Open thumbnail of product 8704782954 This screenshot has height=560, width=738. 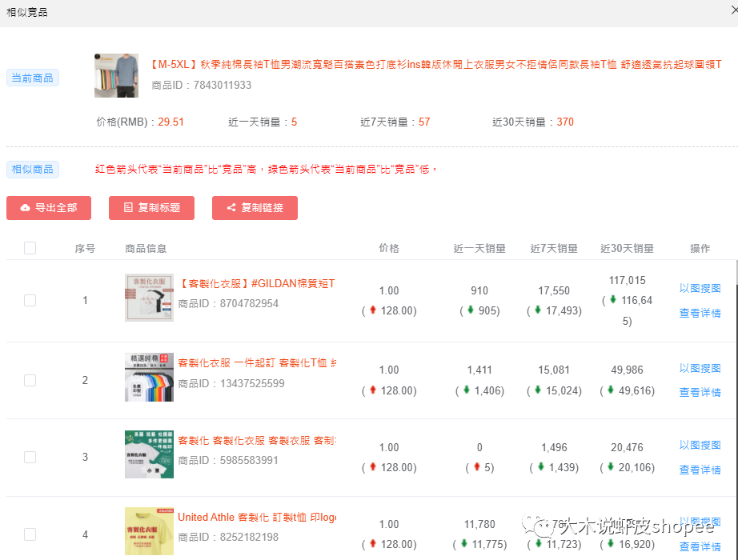pos(149,298)
